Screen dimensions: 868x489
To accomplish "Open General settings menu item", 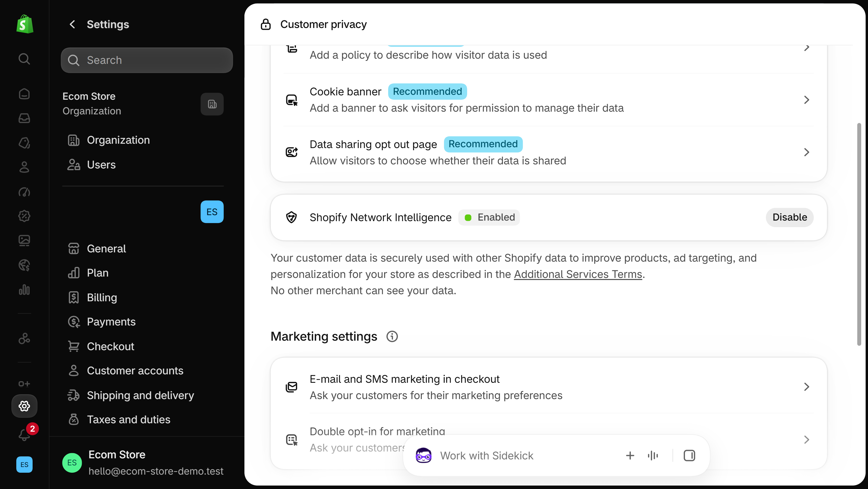I will click(143, 249).
